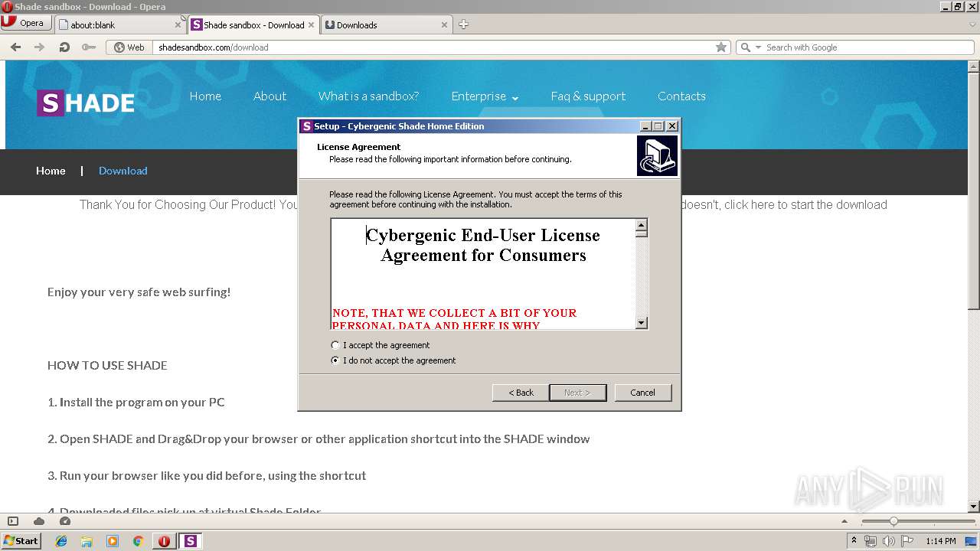The image size is (980, 551).
Task: Open Windows Explorer folder icon
Action: (x=87, y=541)
